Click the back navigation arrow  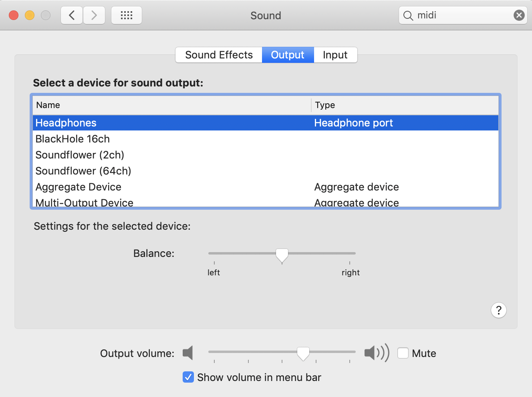[72, 16]
